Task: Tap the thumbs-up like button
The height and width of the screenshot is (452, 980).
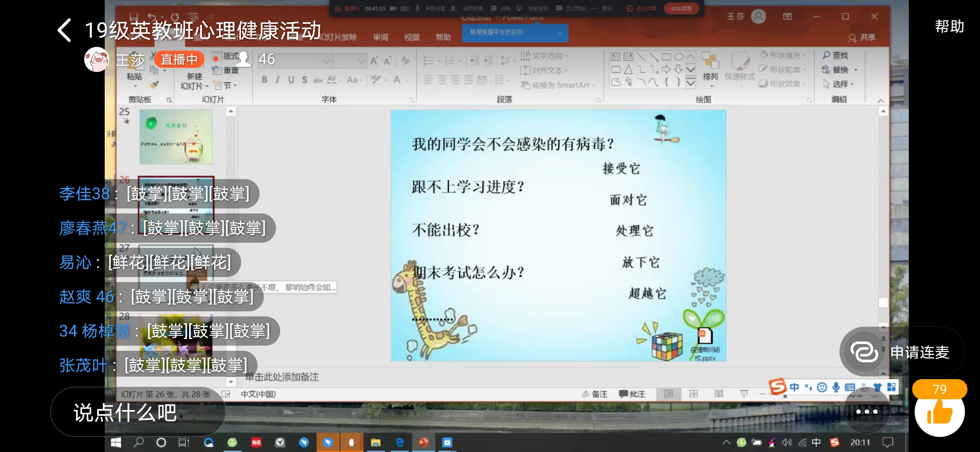Action: tap(939, 412)
